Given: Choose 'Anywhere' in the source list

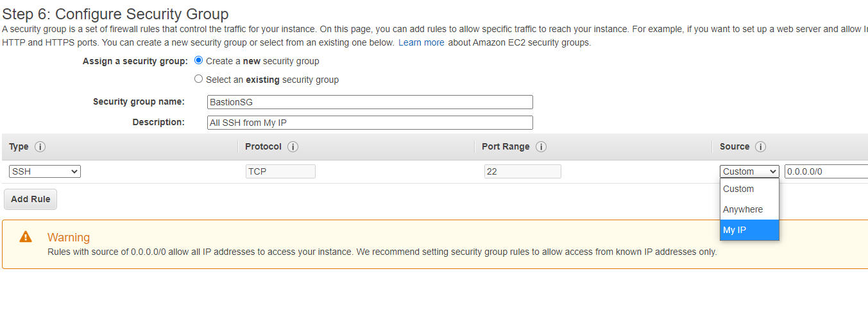Looking at the screenshot, I should [749, 209].
